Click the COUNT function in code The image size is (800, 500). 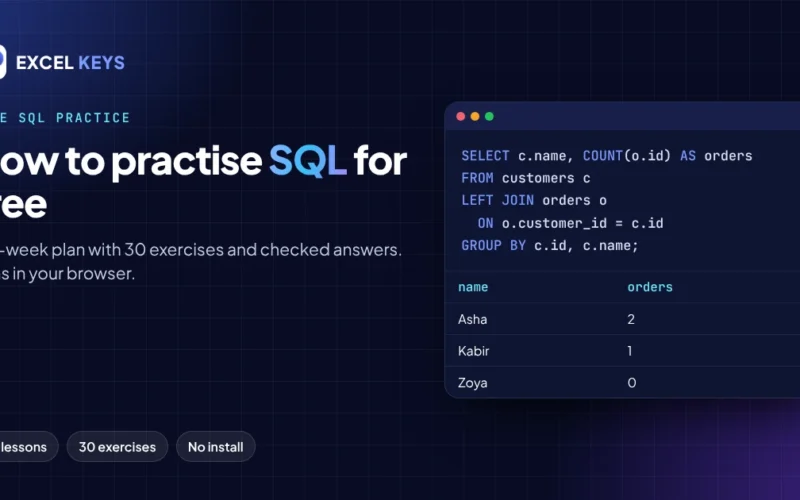pos(603,156)
